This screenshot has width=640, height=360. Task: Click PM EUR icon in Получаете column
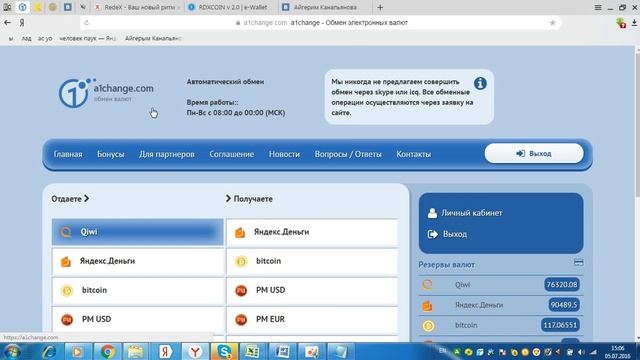tap(241, 319)
